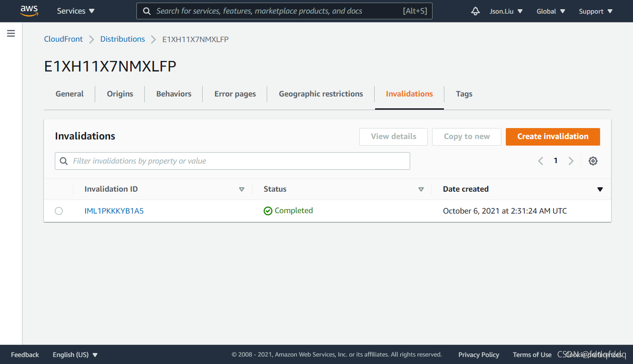Expand the Services dropdown
The image size is (633, 364).
coord(76,11)
